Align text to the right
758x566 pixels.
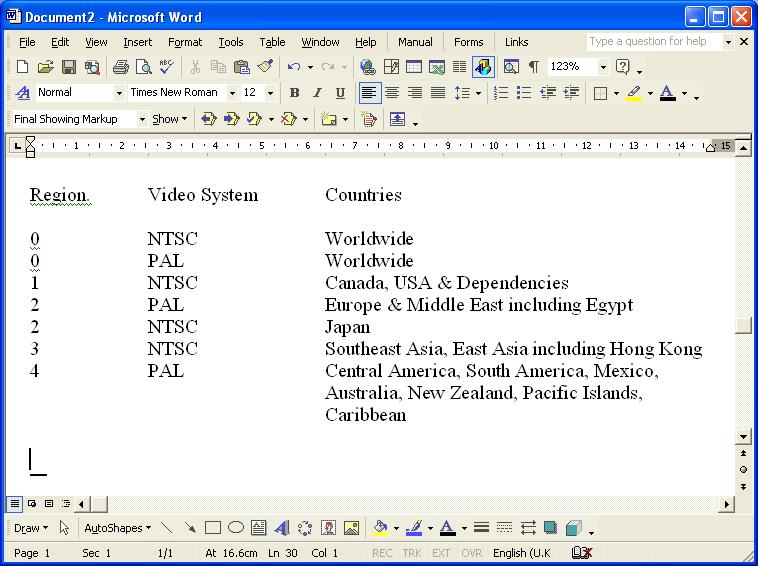[x=415, y=92]
